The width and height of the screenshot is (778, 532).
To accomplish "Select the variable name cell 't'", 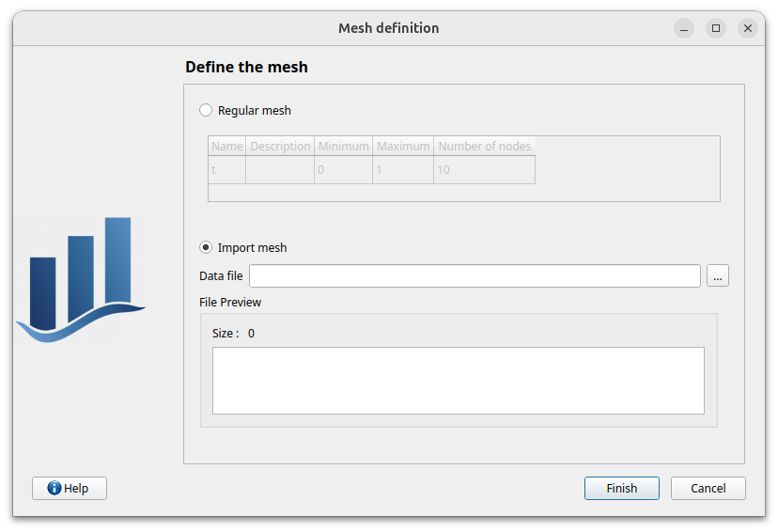I will click(226, 170).
